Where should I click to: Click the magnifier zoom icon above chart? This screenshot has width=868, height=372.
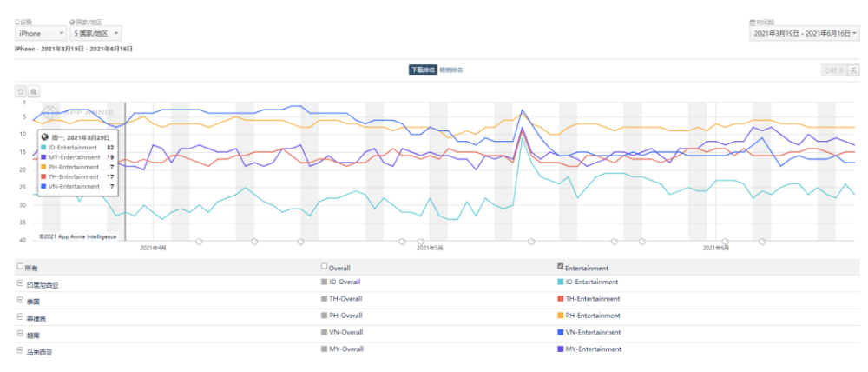(x=34, y=91)
